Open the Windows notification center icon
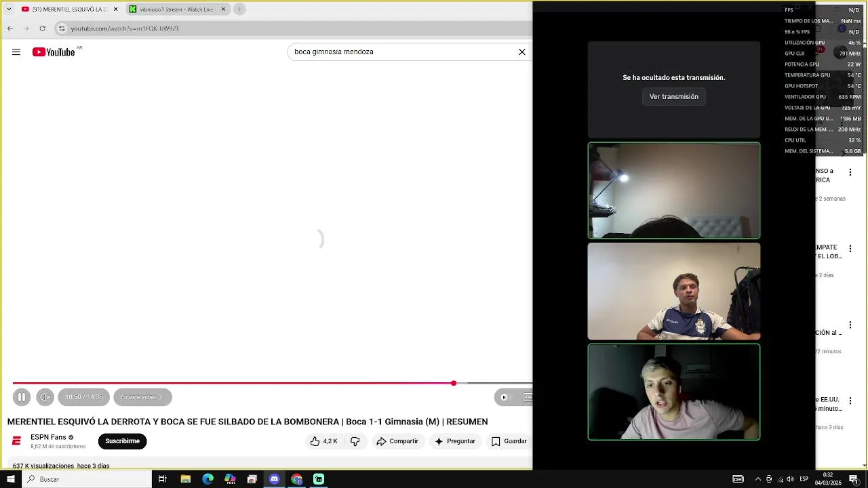868x488 pixels. tap(854, 479)
